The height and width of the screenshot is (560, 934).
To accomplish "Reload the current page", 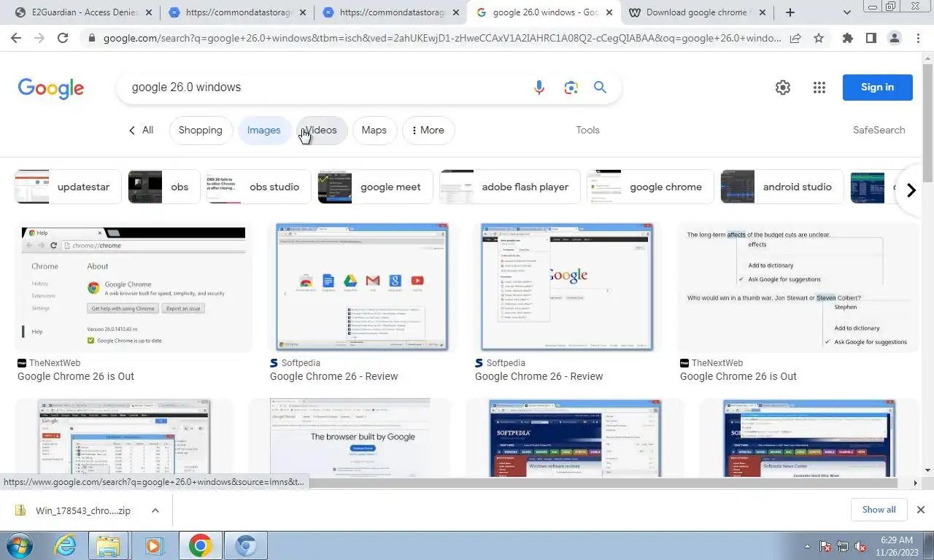I will click(x=63, y=38).
